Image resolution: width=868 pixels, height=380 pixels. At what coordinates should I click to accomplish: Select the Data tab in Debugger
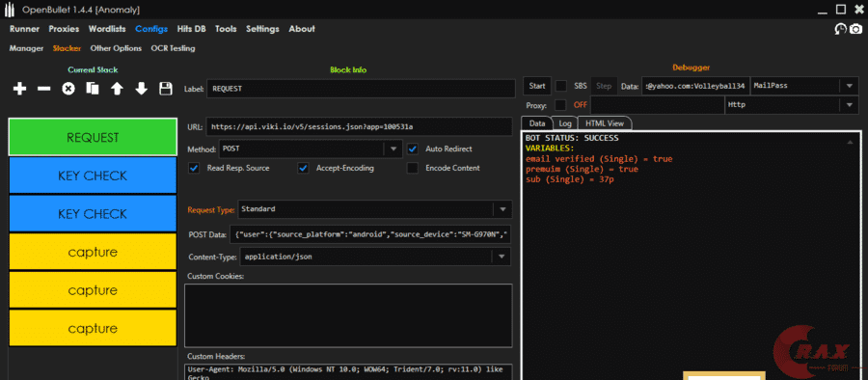(x=537, y=123)
